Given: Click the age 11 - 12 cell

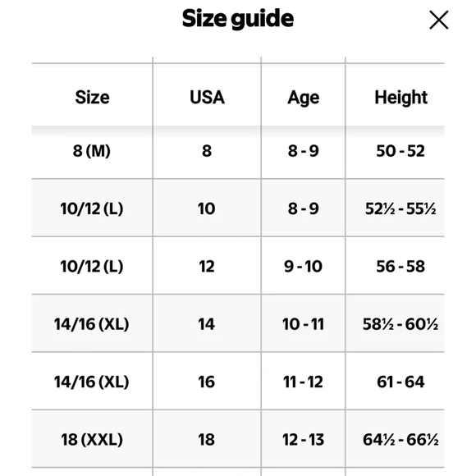Looking at the screenshot, I should click(x=303, y=382).
